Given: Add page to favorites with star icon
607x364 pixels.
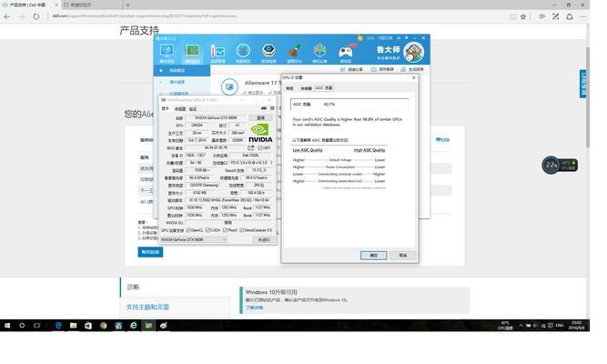Looking at the screenshot, I should (x=523, y=16).
